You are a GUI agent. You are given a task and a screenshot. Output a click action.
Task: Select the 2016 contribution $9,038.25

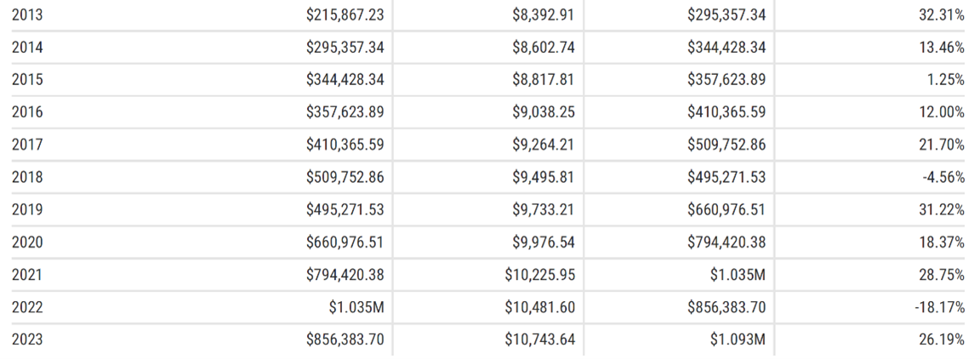[x=543, y=112]
